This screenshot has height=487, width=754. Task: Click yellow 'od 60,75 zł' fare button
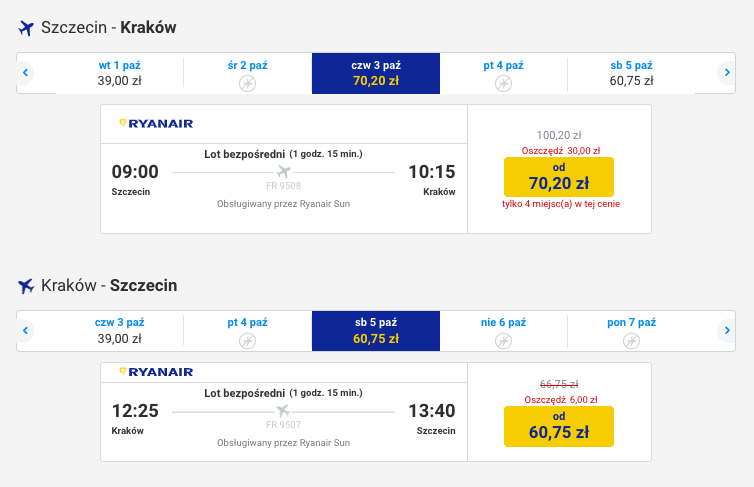point(559,426)
